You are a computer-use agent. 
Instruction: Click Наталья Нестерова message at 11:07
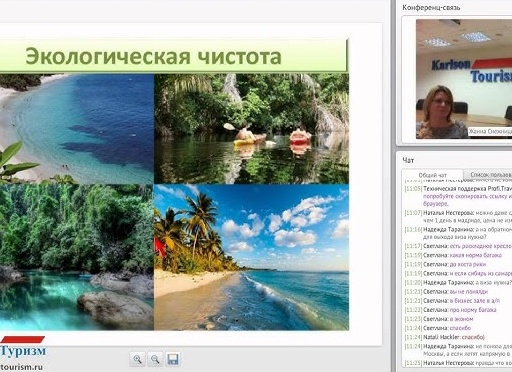click(x=458, y=216)
